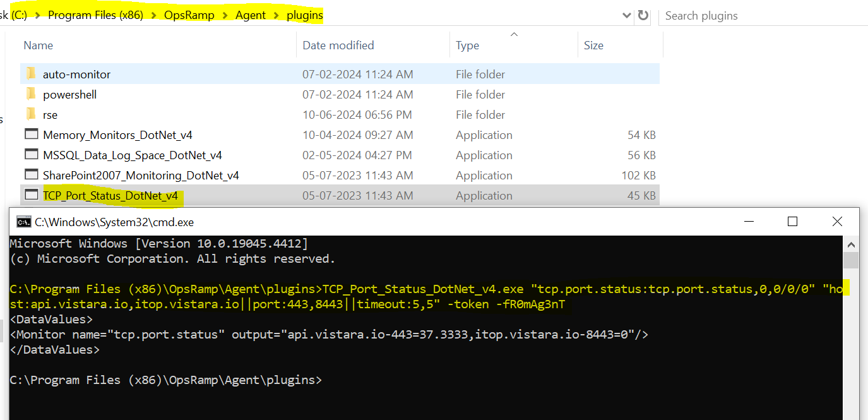
Task: Expand the chevron after OpsRamp breadcrumb
Action: tap(225, 15)
